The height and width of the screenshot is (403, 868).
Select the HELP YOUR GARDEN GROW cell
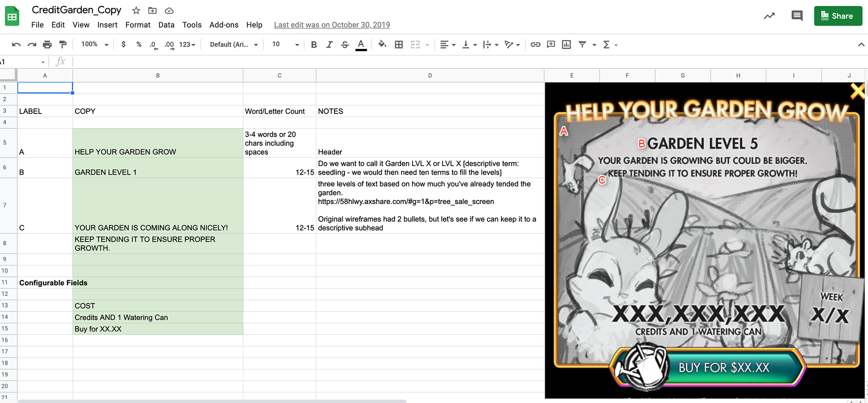[158, 143]
